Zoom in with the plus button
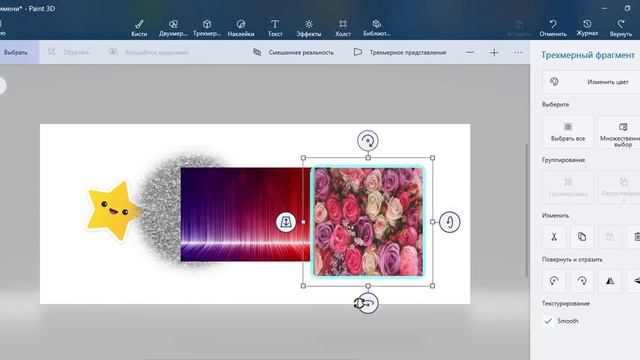Screen dimensions: 640x360 (x=494, y=52)
